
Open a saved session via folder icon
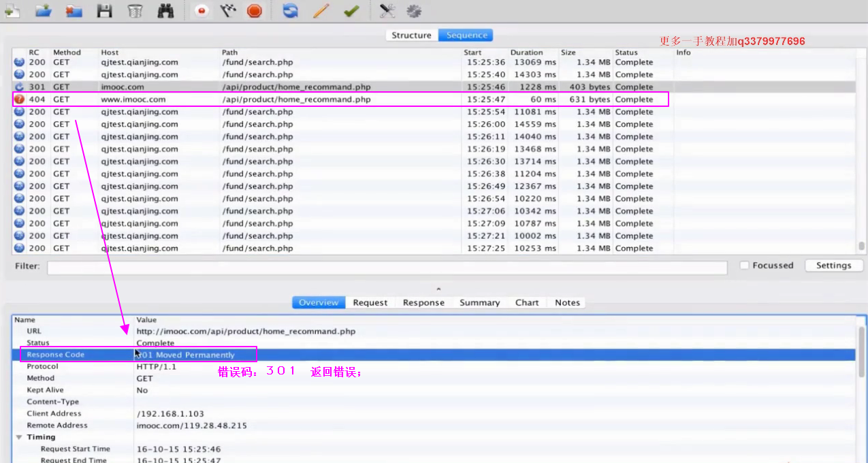tap(44, 10)
